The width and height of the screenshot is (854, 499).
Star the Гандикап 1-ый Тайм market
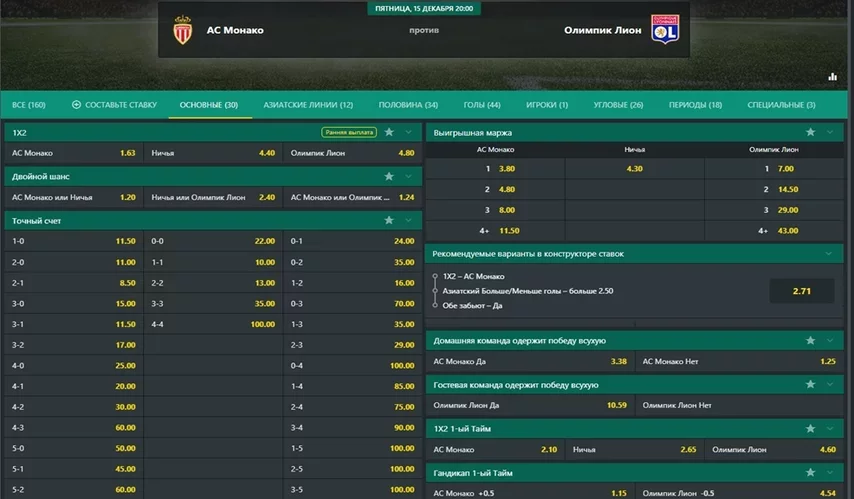click(x=810, y=473)
